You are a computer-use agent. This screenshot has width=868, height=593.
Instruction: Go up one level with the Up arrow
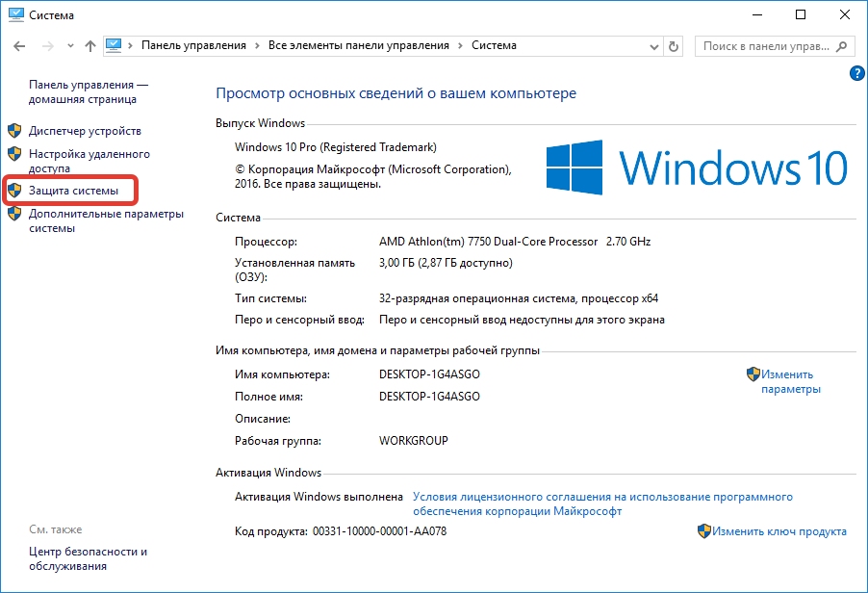point(90,45)
